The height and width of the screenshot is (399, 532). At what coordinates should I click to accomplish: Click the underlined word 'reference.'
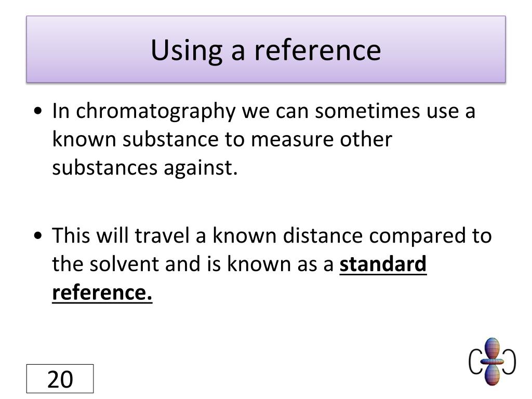click(x=102, y=292)
